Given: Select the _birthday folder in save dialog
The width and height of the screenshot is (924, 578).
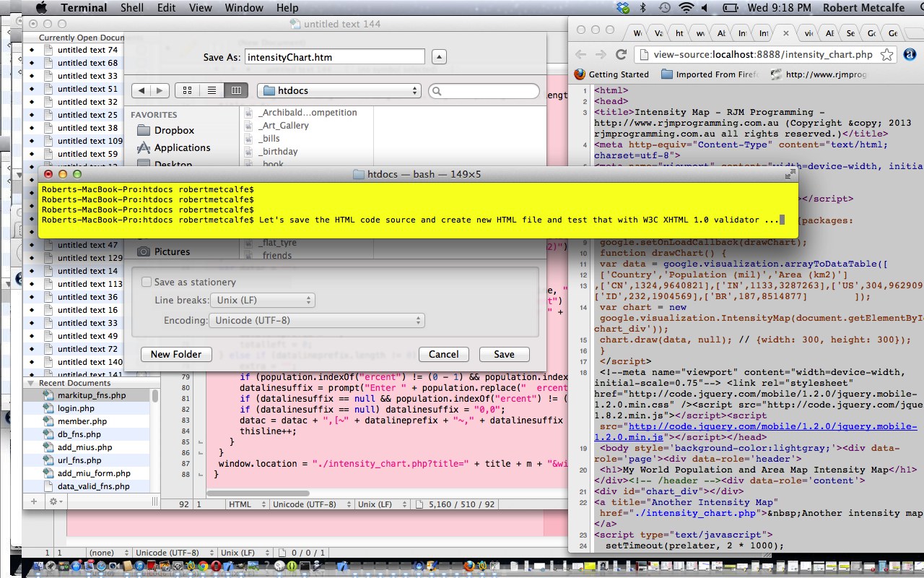Looking at the screenshot, I should point(279,152).
